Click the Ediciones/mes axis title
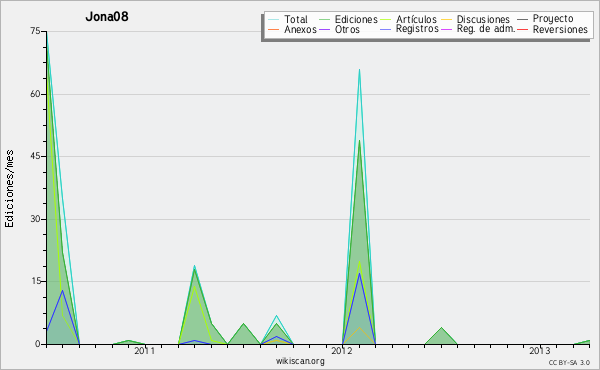The height and width of the screenshot is (370, 600). (x=9, y=189)
